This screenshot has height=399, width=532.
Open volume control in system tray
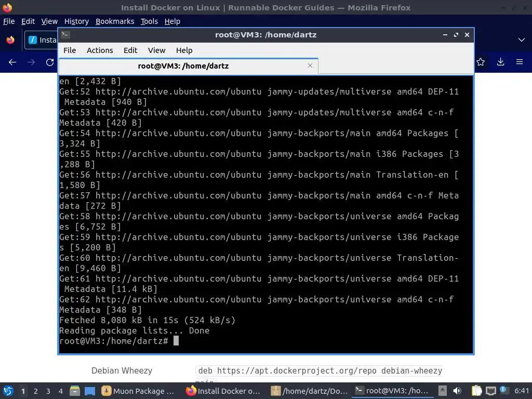[x=457, y=391]
